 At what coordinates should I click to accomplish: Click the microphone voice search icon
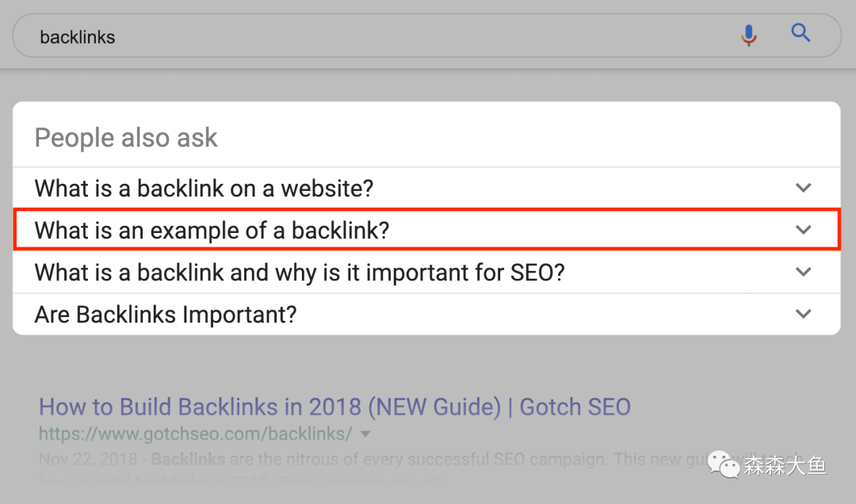(x=748, y=35)
